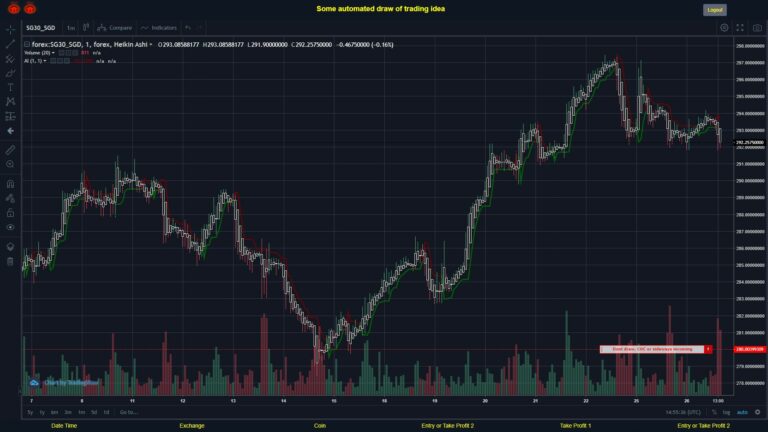Click the back arrow in left toolbar

point(10,131)
